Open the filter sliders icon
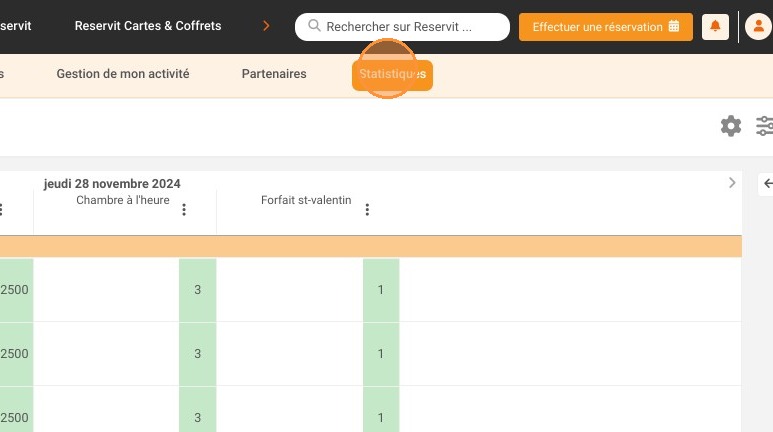This screenshot has height=432, width=773. (x=764, y=126)
